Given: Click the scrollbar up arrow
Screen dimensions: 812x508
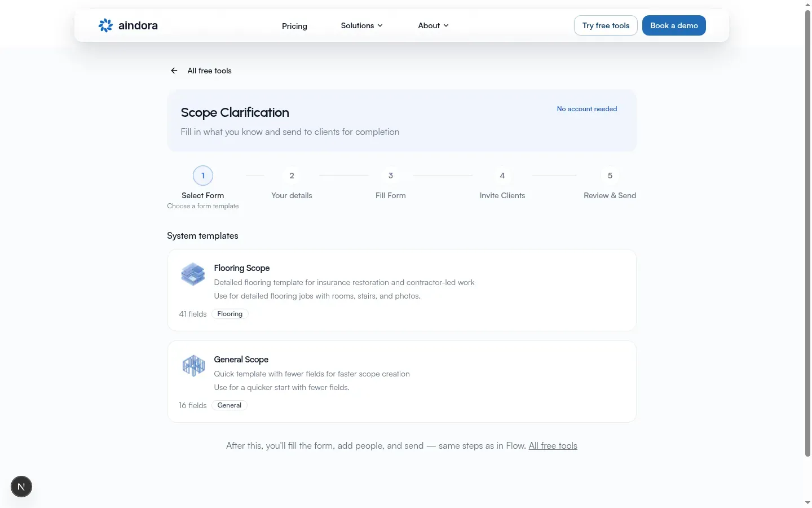Looking at the screenshot, I should click(807, 5).
